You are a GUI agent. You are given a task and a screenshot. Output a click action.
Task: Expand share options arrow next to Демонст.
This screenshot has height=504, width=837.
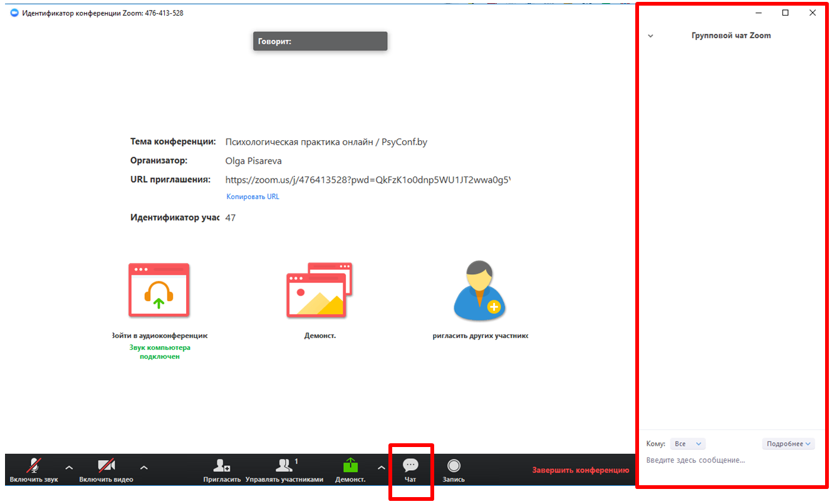[x=381, y=468]
